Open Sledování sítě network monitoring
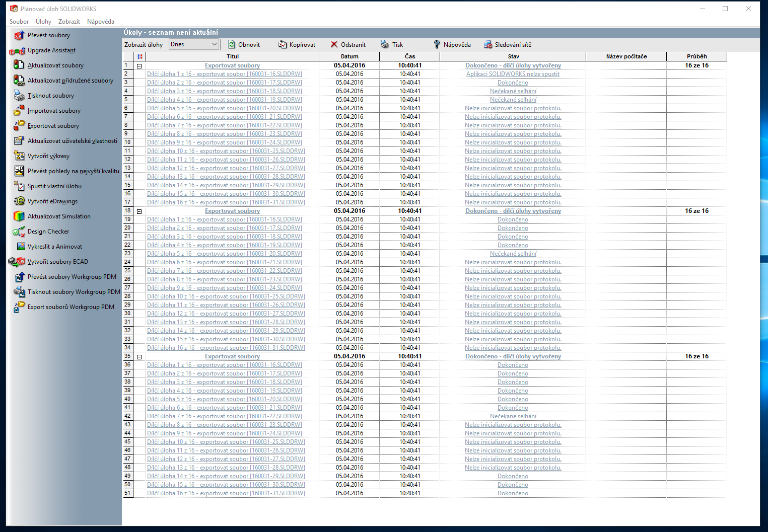Viewport: 768px width, 532px height. (508, 45)
